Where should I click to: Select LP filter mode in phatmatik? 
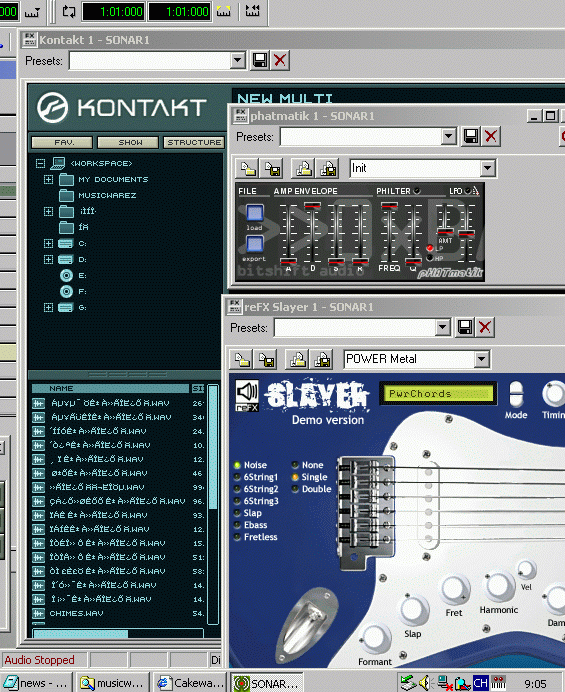pyautogui.click(x=429, y=248)
